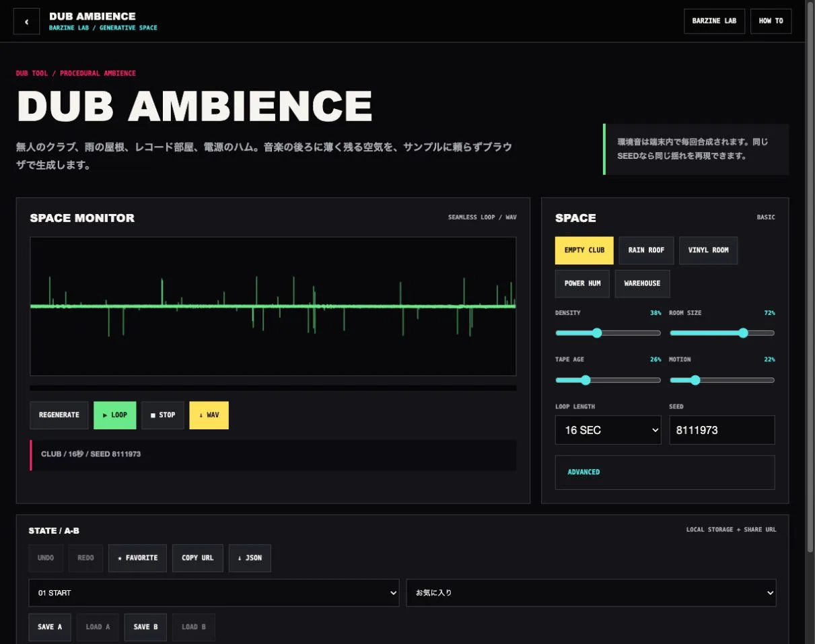The width and height of the screenshot is (815, 644).
Task: Select the VINYL ROOM space preset
Action: [x=708, y=250]
